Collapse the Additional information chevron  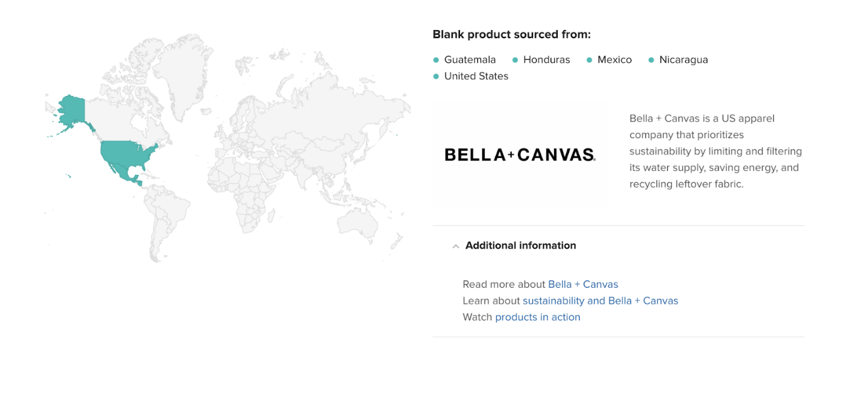pyautogui.click(x=456, y=246)
